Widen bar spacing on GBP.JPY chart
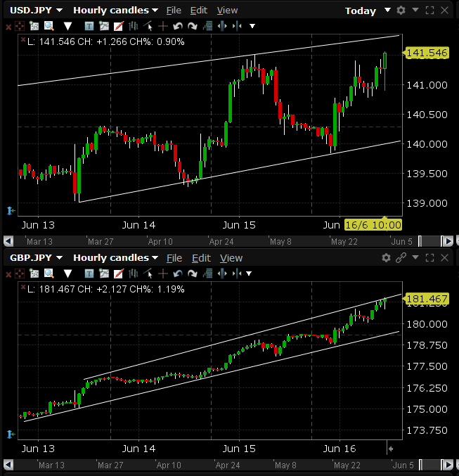Screen dimensions: 459x476 pos(222,274)
